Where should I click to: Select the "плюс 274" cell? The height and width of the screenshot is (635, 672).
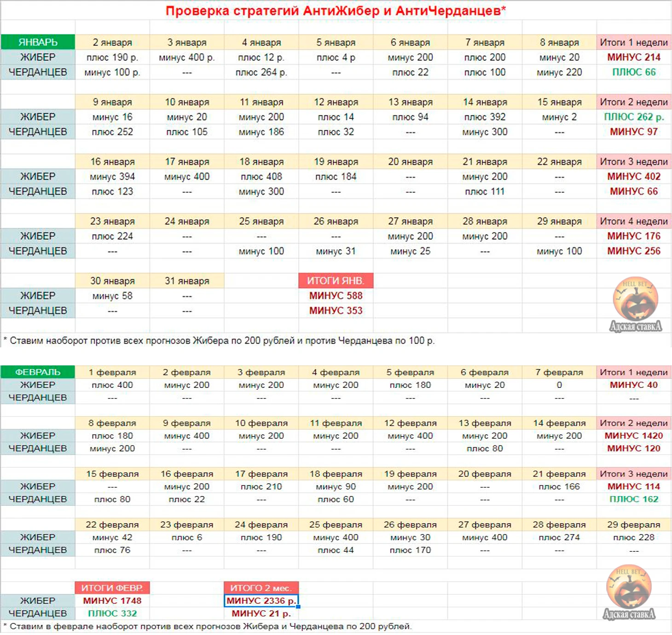559,537
